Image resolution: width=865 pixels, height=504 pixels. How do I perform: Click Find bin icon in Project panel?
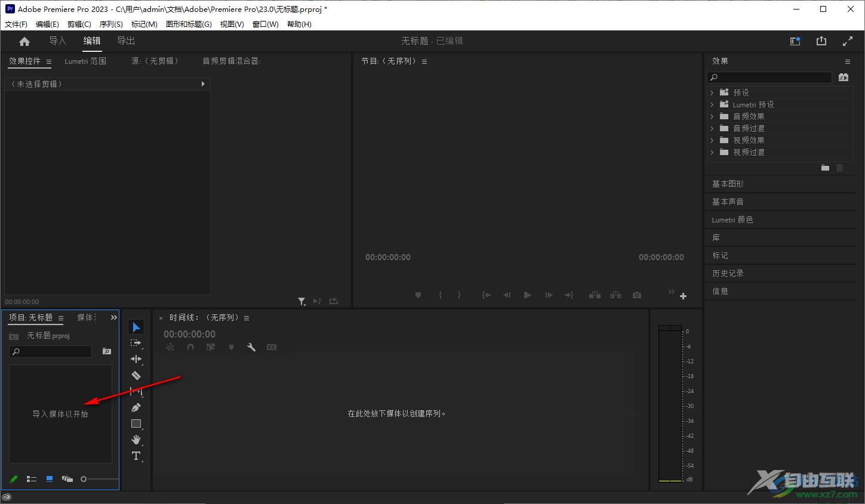click(106, 351)
